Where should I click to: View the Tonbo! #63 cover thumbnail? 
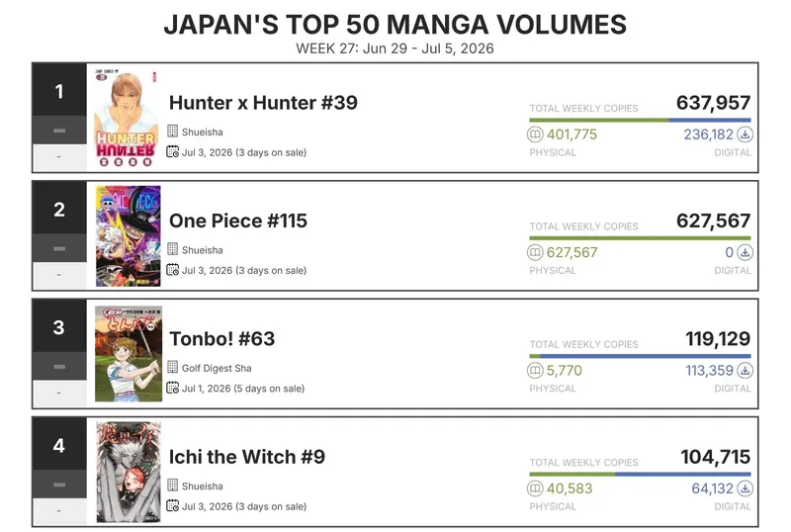click(129, 354)
